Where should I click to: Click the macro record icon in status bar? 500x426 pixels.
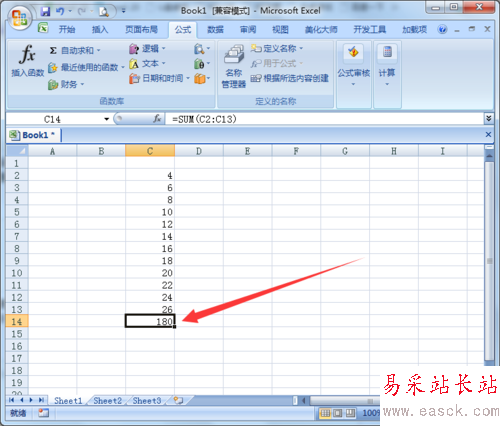[x=43, y=413]
